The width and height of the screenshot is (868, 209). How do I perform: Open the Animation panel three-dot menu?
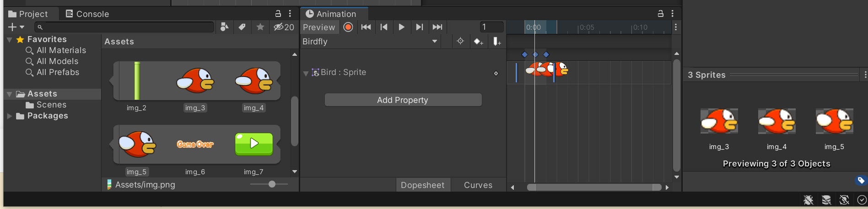tap(672, 14)
